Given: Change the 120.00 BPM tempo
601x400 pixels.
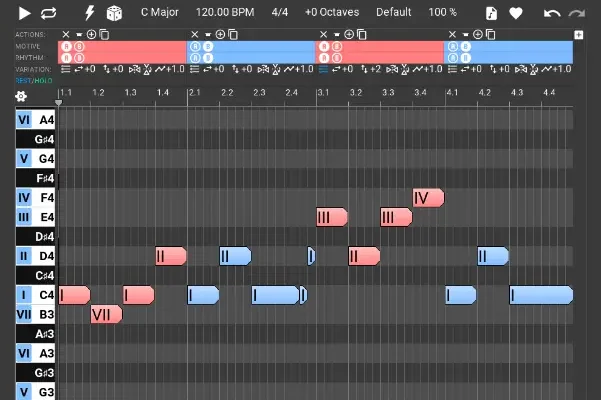Looking at the screenshot, I should tap(225, 13).
